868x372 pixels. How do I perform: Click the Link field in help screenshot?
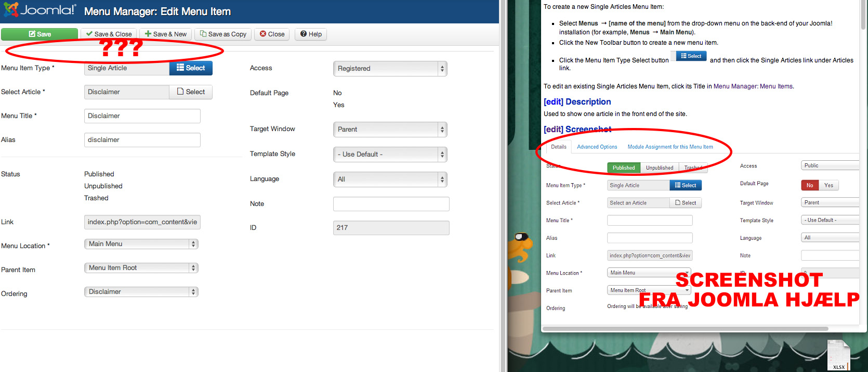pos(650,255)
